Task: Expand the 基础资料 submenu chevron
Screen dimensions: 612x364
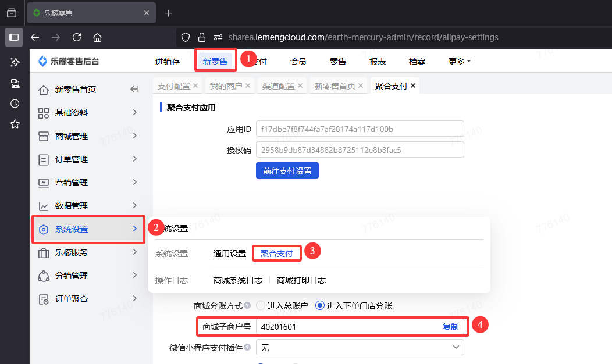Action: pyautogui.click(x=134, y=112)
